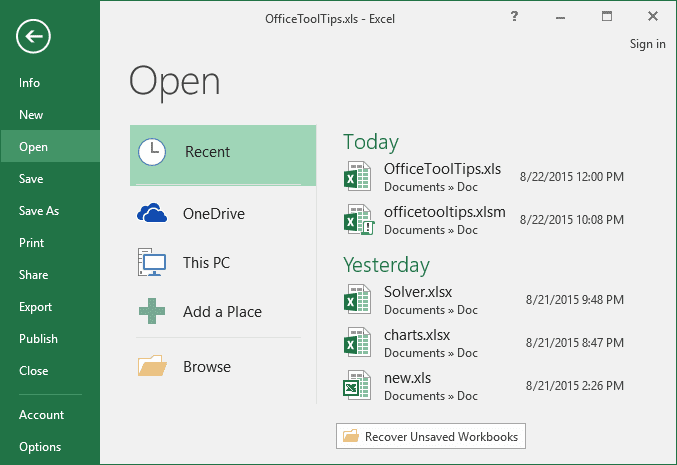The width and height of the screenshot is (677, 465).
Task: Maximize the Excel window
Action: [x=607, y=16]
